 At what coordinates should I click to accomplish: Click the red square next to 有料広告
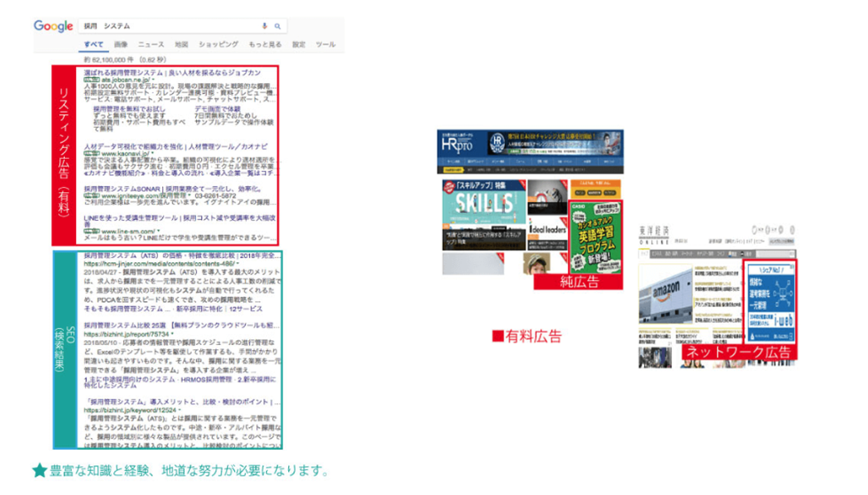point(497,335)
